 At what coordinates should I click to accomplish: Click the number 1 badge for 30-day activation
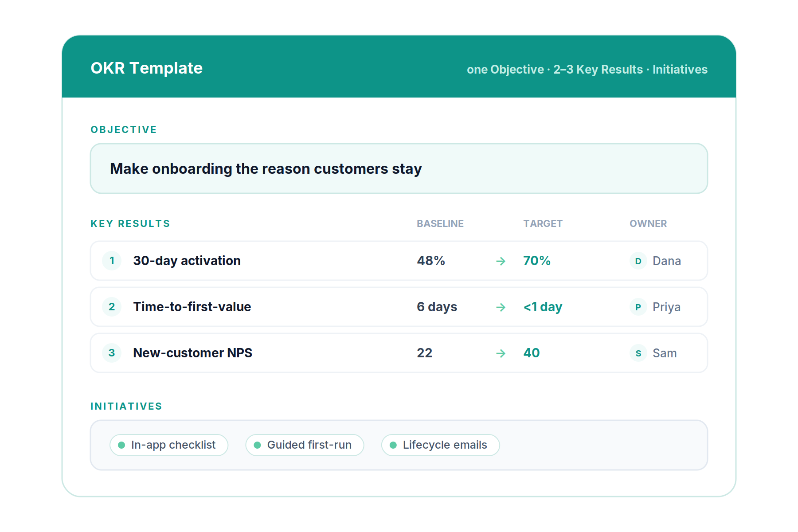coord(112,261)
